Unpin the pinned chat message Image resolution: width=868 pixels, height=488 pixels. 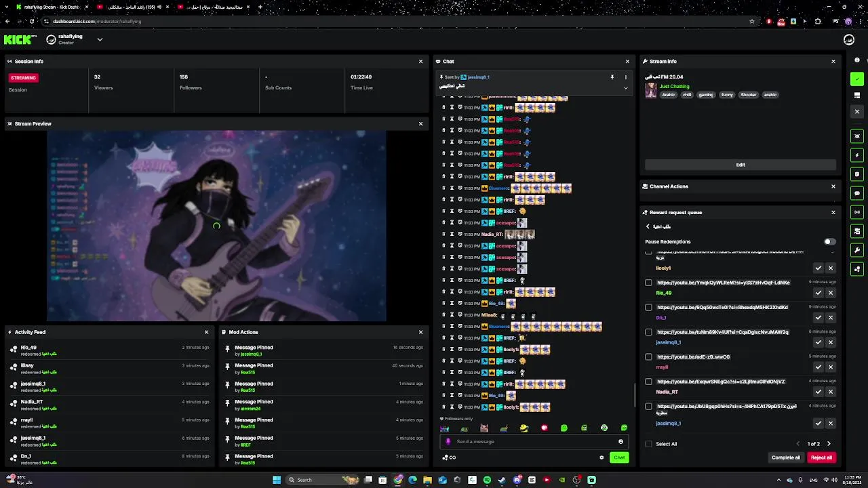(x=612, y=77)
